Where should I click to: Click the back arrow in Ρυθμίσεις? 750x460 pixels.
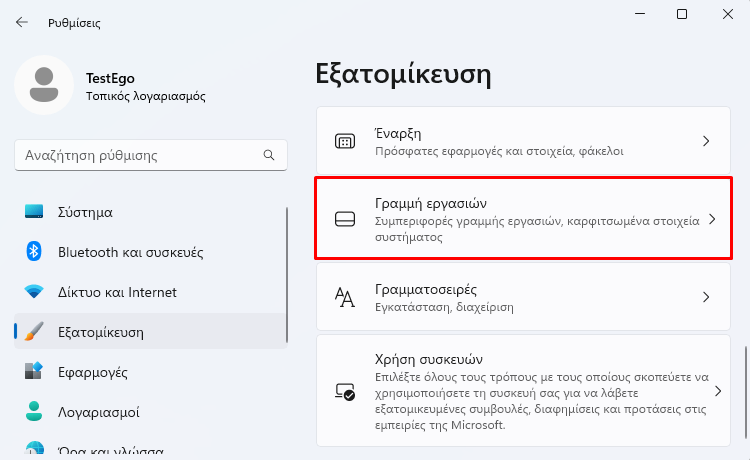[x=22, y=21]
